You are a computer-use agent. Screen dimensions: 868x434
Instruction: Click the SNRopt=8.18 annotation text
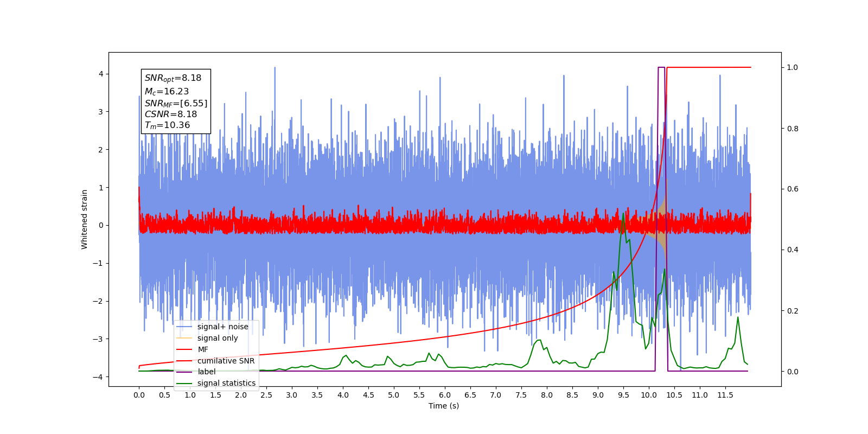(173, 78)
